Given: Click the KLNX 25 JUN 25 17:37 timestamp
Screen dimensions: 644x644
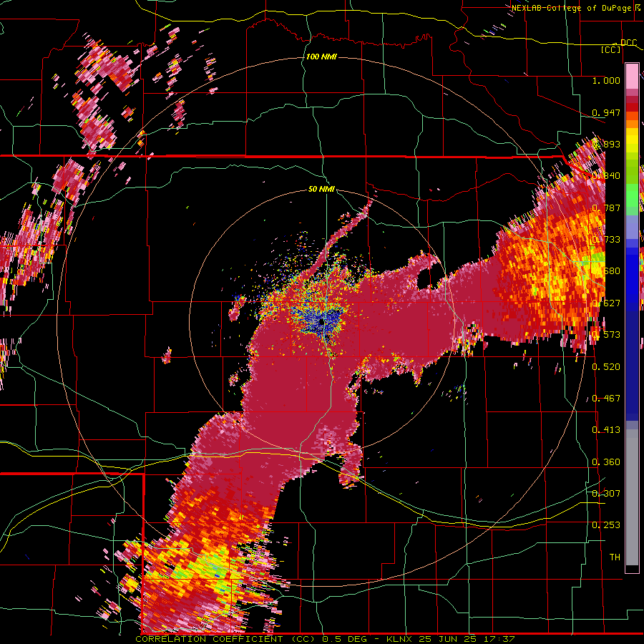Looking at the screenshot, I should [451, 639].
